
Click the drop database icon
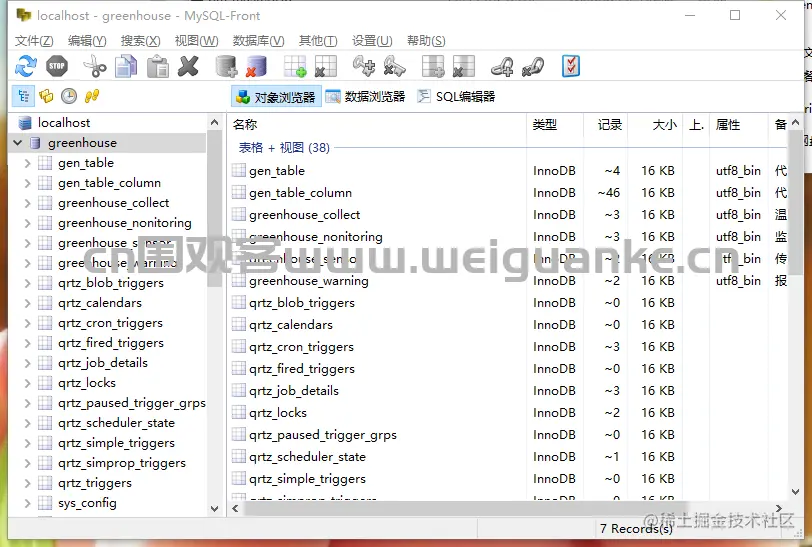tap(256, 66)
